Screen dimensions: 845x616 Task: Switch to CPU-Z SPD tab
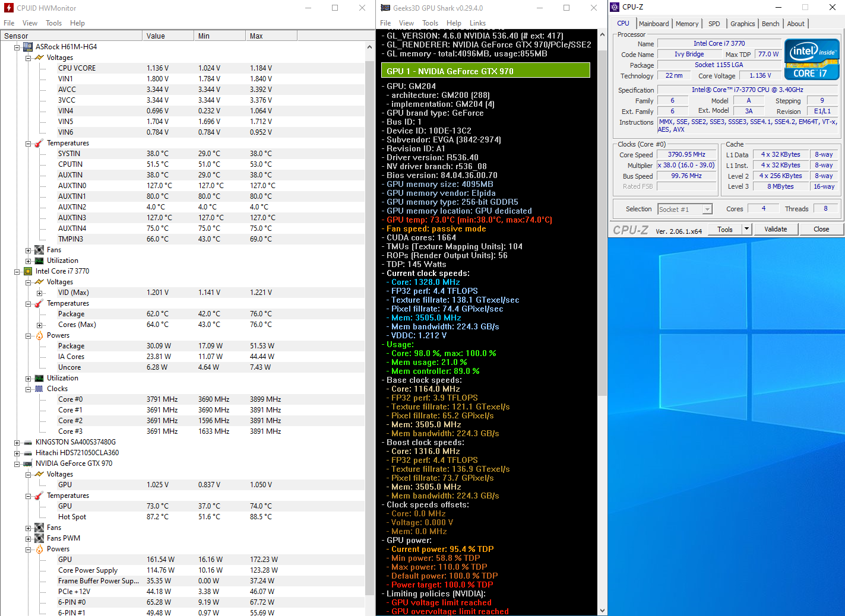[x=714, y=24]
